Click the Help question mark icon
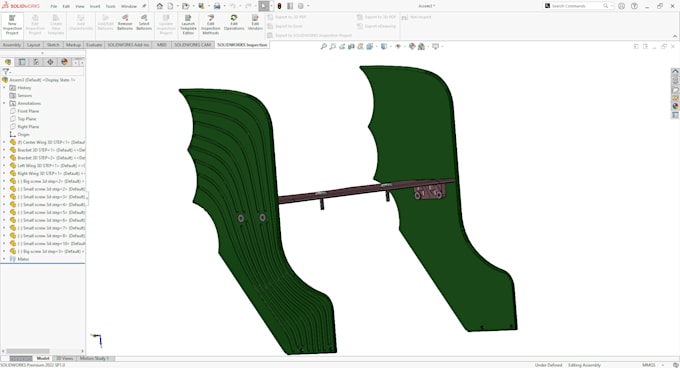The image size is (680, 368). point(634,6)
